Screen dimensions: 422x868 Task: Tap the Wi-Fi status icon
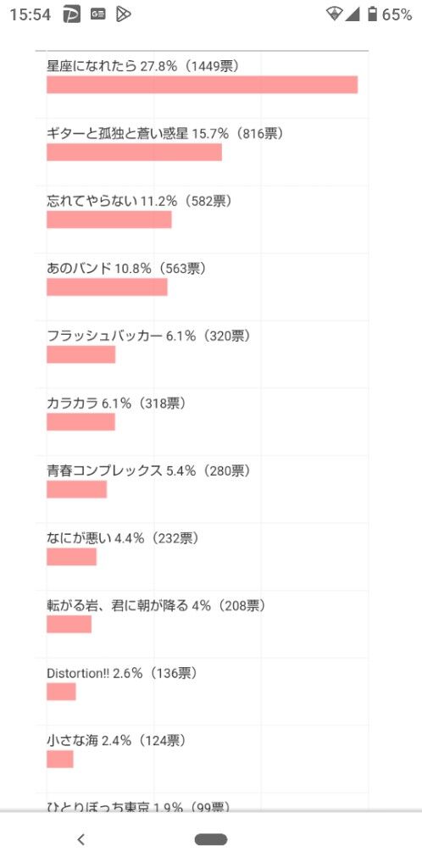334,14
